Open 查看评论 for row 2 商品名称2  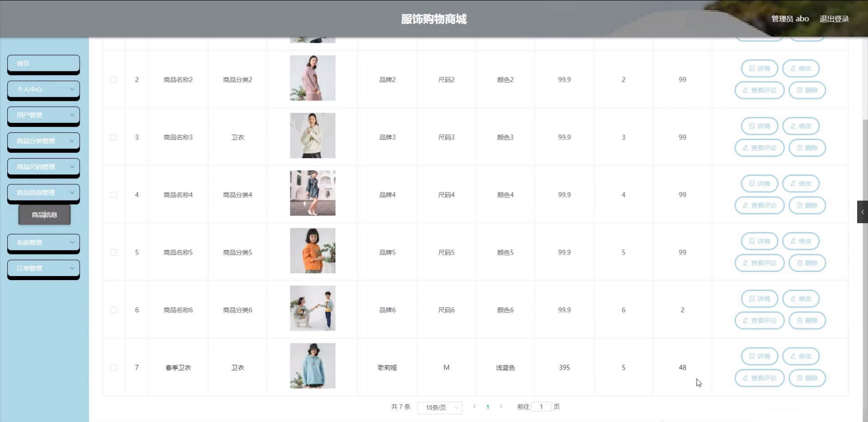click(759, 90)
